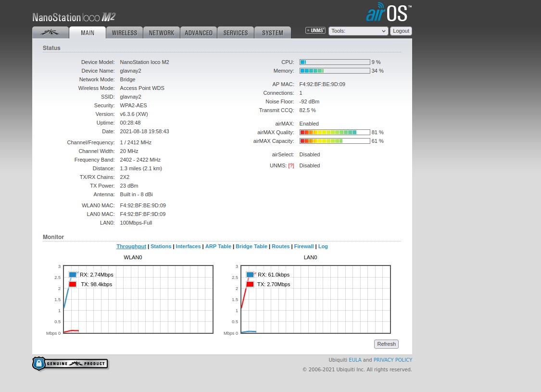Open the Tools dropdown

point(358,31)
